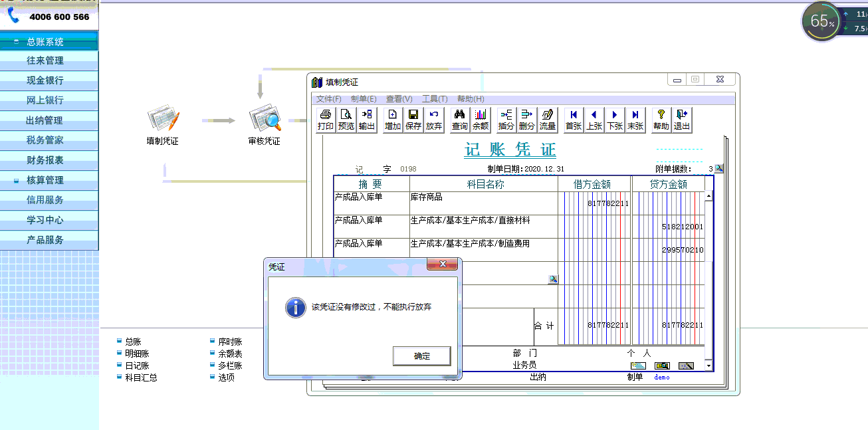The image size is (868, 430).
Task: Open 税务管家 in the sidebar
Action: [49, 140]
